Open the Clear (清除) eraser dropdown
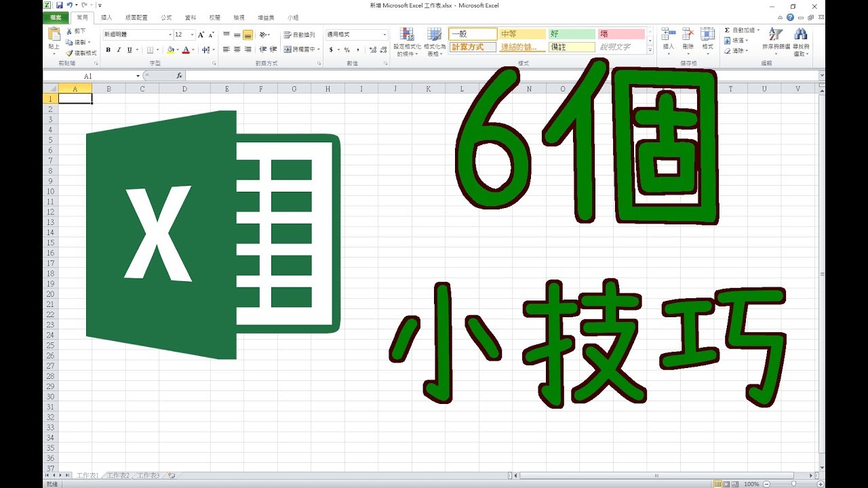Image resolution: width=868 pixels, height=488 pixels. click(736, 51)
